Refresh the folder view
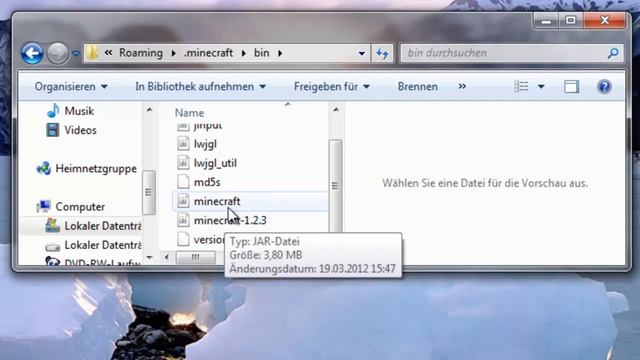This screenshot has width=640, height=360. coord(382,53)
